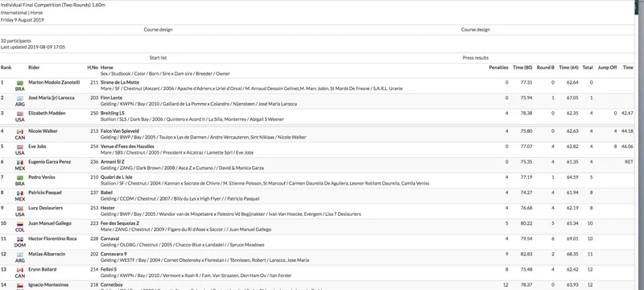This screenshot has height=290, width=644.
Task: Select rider Lucy Deslauriers
Action: click(x=45, y=208)
